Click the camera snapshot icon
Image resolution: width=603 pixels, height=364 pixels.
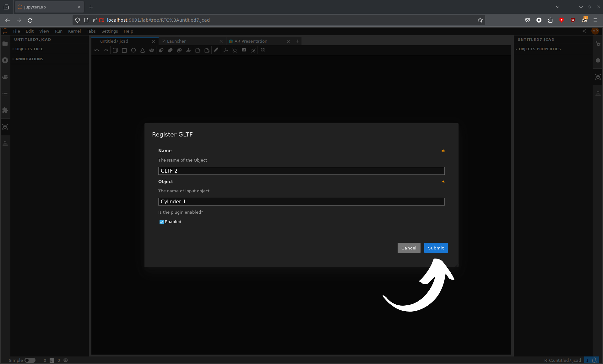[244, 50]
